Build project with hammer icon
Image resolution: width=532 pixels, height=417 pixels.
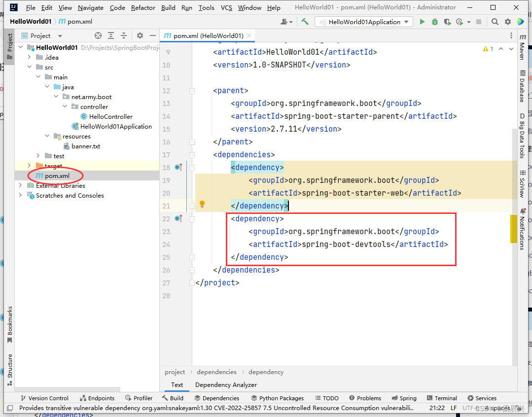305,22
